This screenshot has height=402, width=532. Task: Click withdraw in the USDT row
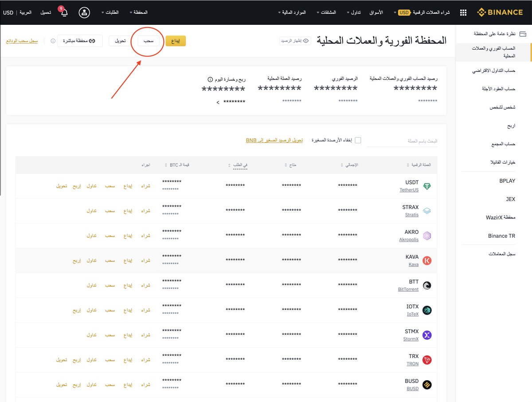click(x=110, y=186)
